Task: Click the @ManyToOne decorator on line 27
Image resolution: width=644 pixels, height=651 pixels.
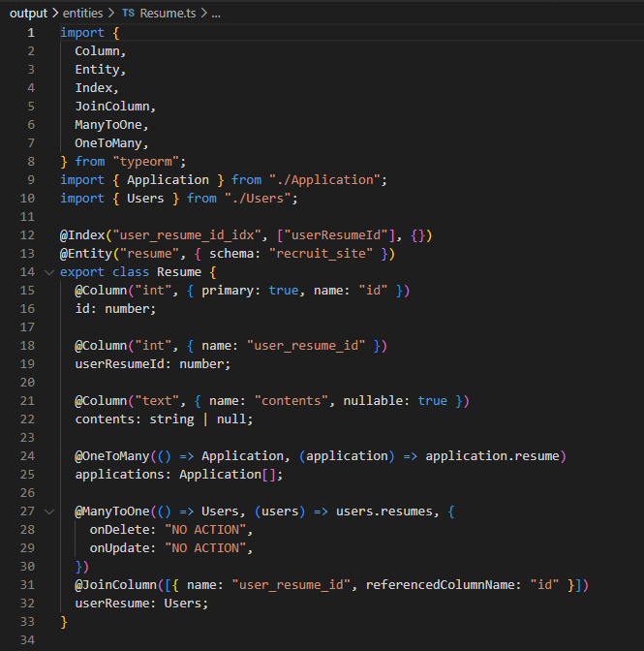Action: [x=112, y=511]
